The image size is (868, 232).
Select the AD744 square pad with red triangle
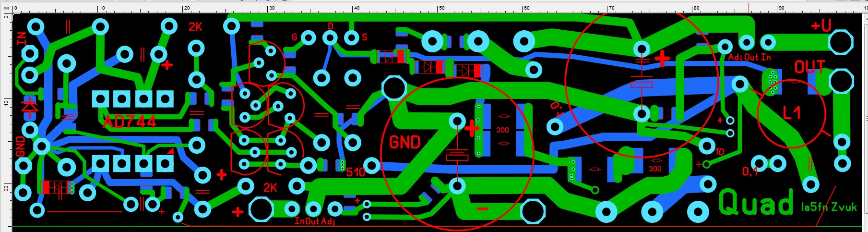coord(165,164)
